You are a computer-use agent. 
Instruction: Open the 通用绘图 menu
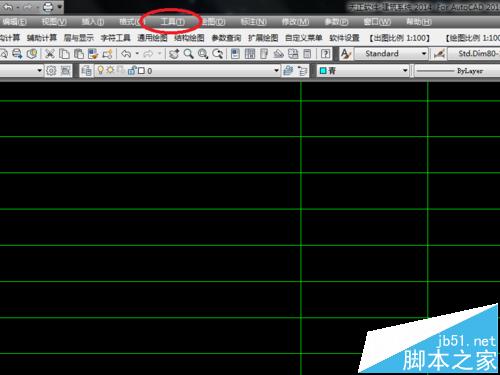pos(152,38)
